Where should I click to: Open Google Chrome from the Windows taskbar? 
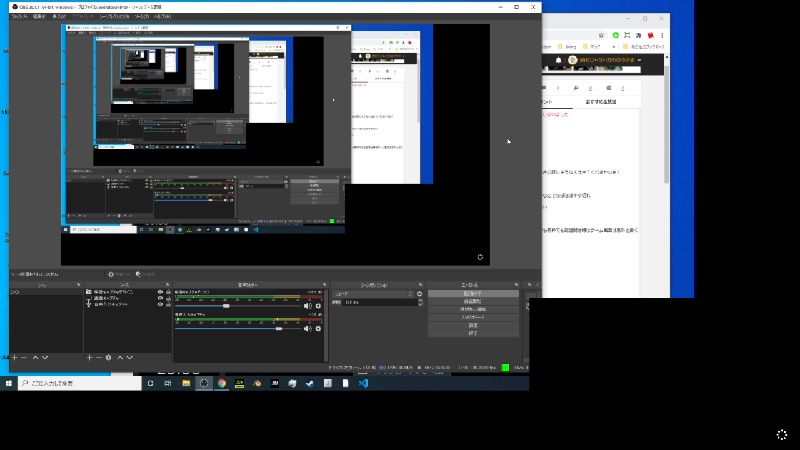point(221,383)
